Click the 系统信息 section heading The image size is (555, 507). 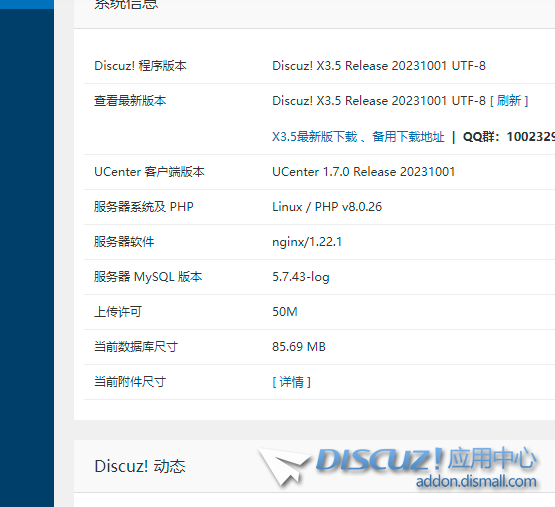tap(126, 5)
